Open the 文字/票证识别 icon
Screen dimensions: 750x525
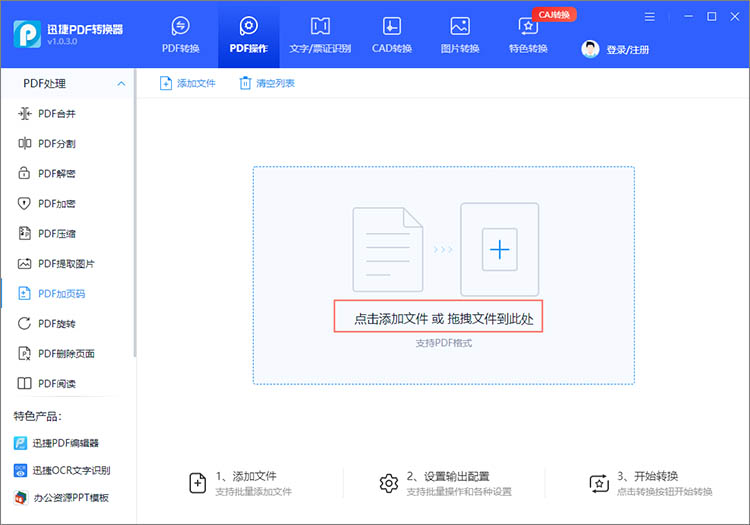pyautogui.click(x=320, y=26)
